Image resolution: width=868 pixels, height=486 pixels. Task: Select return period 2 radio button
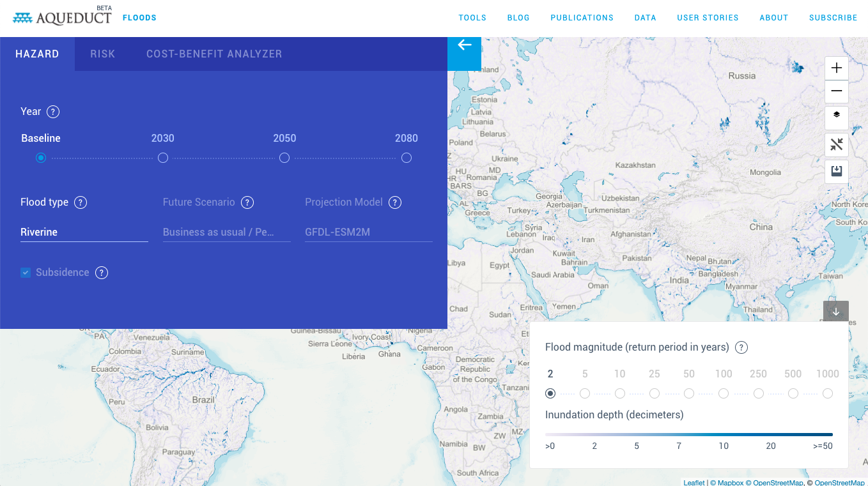pos(550,393)
